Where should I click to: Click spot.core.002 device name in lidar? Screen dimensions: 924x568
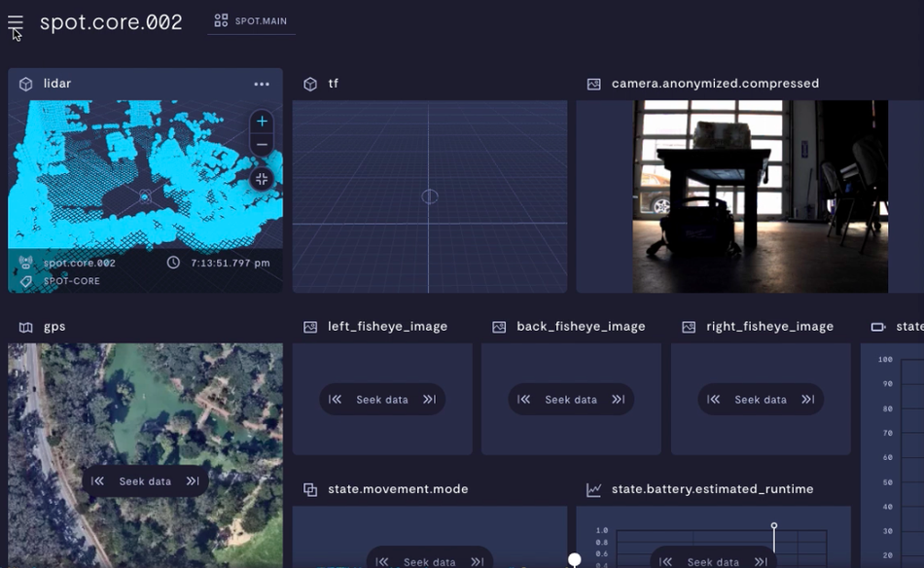[x=80, y=263]
